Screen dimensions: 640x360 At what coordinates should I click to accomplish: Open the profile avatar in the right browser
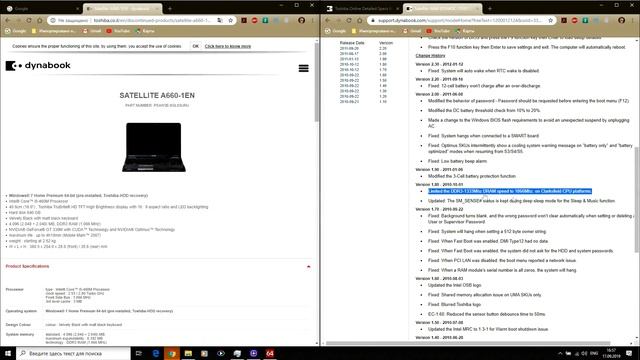[621, 20]
